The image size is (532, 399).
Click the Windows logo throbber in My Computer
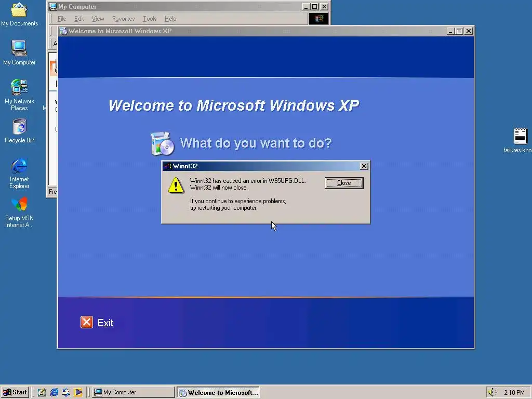(318, 19)
